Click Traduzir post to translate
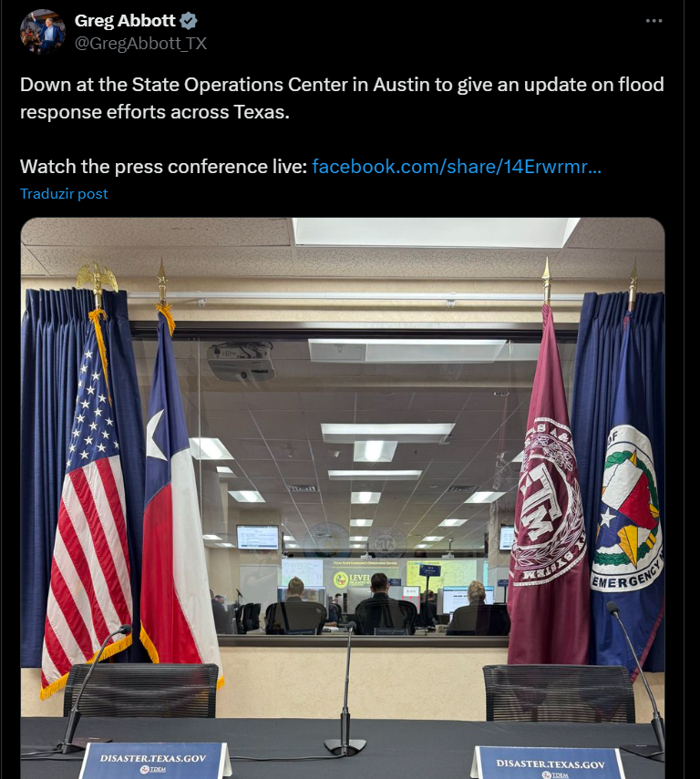 coord(64,194)
